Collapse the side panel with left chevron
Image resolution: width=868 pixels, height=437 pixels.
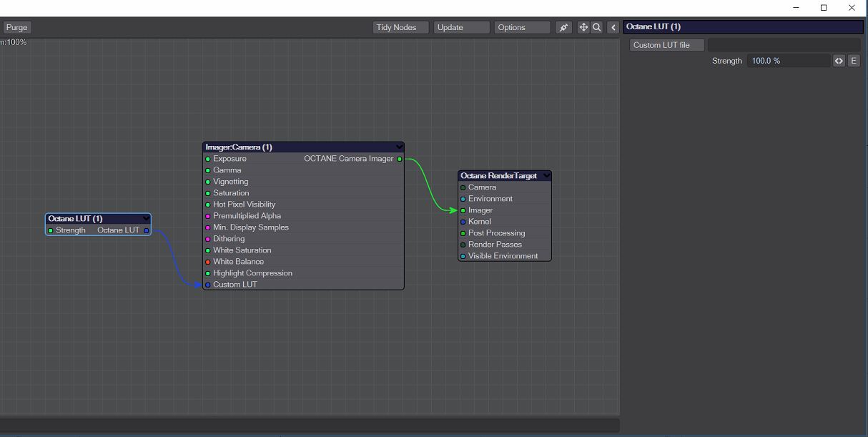point(613,27)
